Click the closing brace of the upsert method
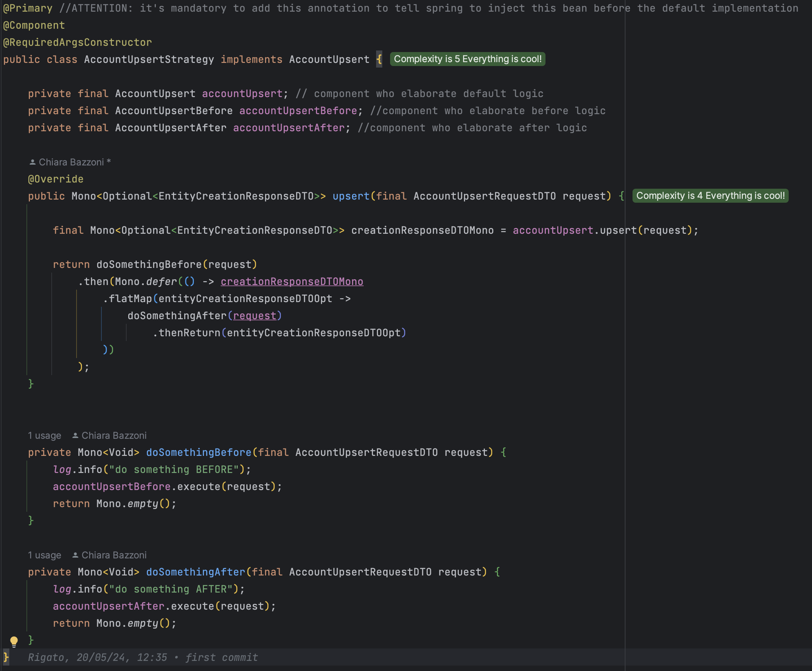The image size is (812, 671). (31, 384)
